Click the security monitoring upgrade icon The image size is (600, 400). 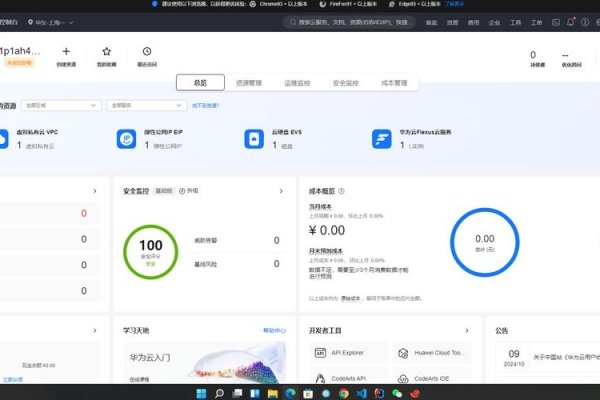182,191
